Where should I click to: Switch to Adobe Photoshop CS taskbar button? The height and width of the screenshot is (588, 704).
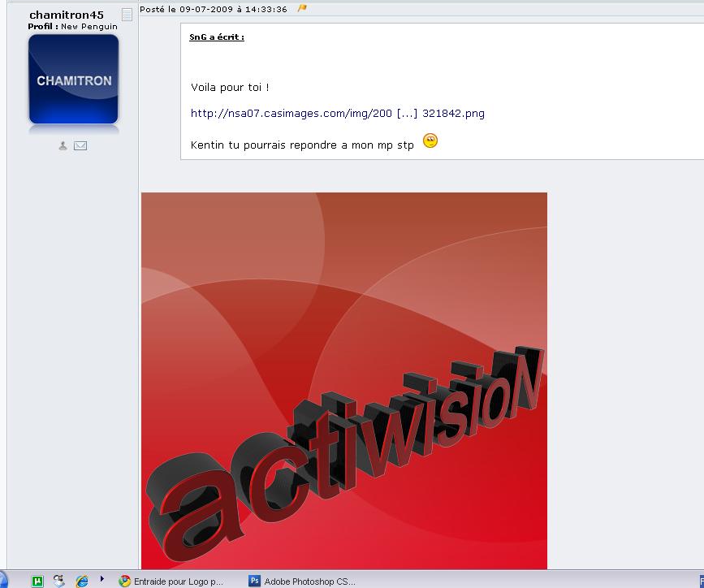[x=302, y=582]
